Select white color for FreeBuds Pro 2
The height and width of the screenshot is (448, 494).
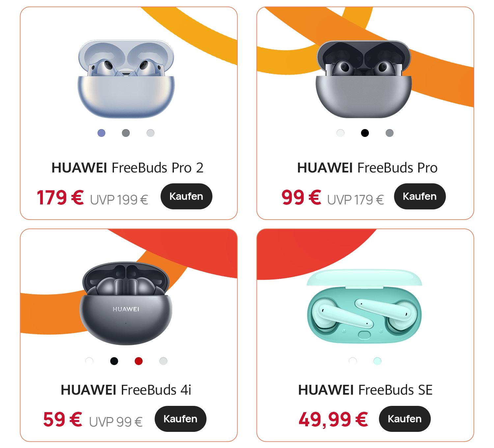pos(151,133)
